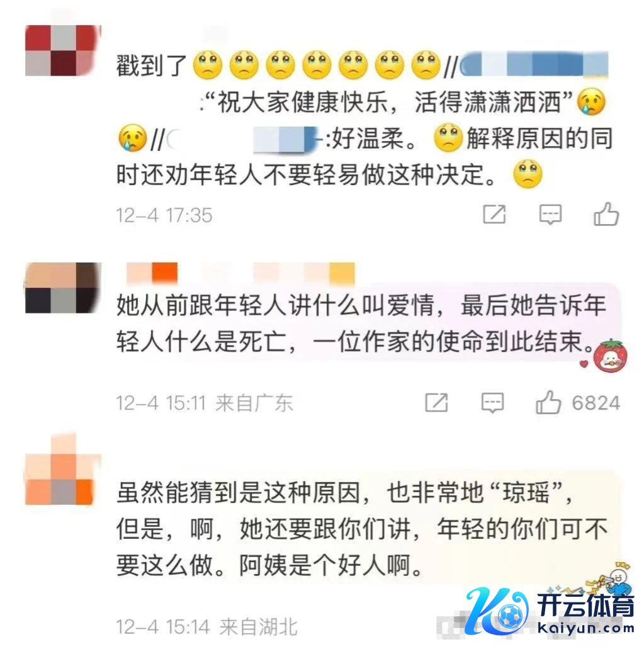Tap the 6824 like count
Screen dimensions: 644x649
[x=596, y=403]
